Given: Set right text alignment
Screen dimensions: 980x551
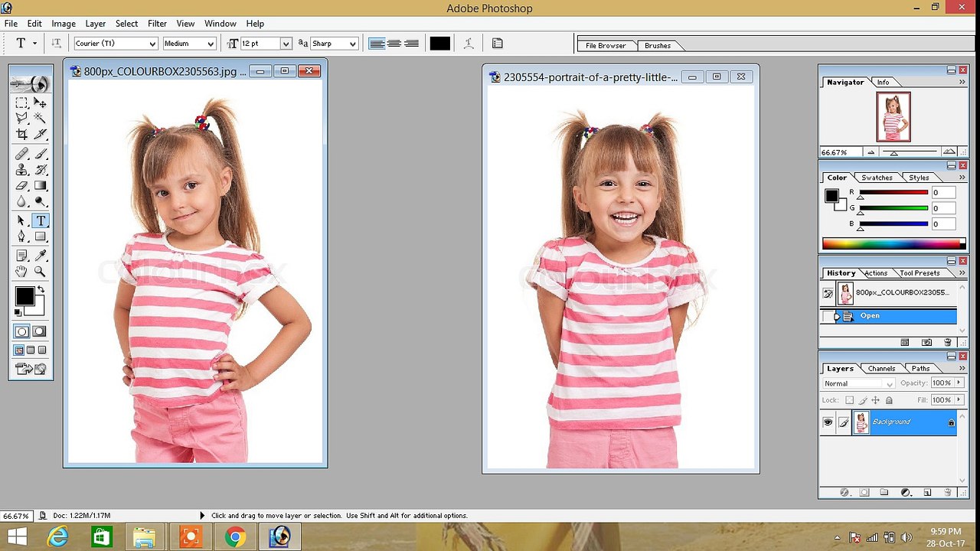Looking at the screenshot, I should pos(412,44).
